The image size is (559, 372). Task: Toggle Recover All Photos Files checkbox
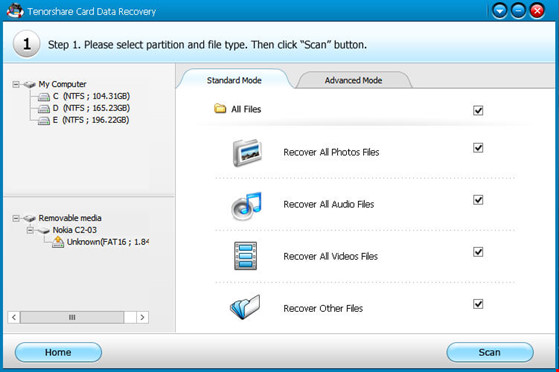pos(478,148)
